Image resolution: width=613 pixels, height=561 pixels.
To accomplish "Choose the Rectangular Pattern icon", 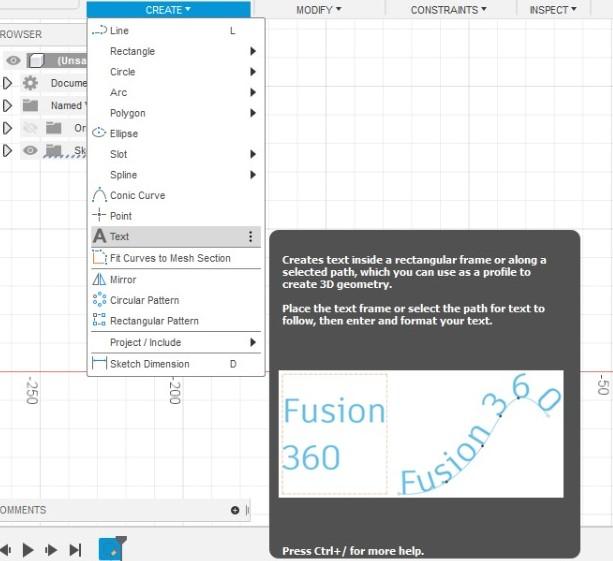I will (99, 320).
